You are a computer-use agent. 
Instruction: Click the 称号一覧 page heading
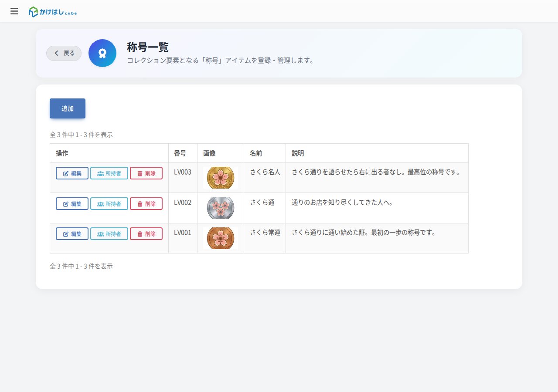(x=148, y=47)
